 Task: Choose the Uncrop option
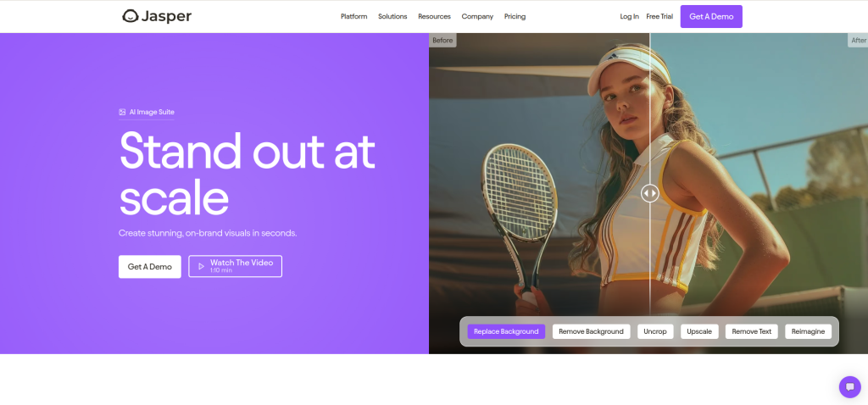click(655, 331)
